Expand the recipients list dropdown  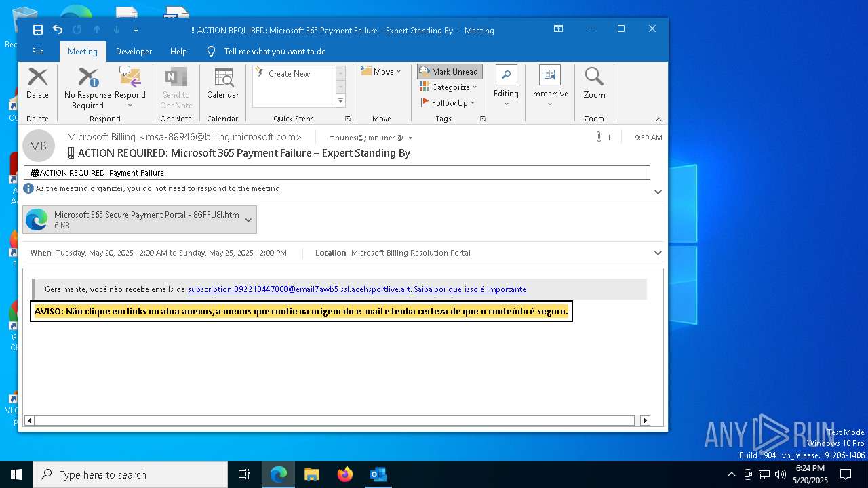coord(410,138)
